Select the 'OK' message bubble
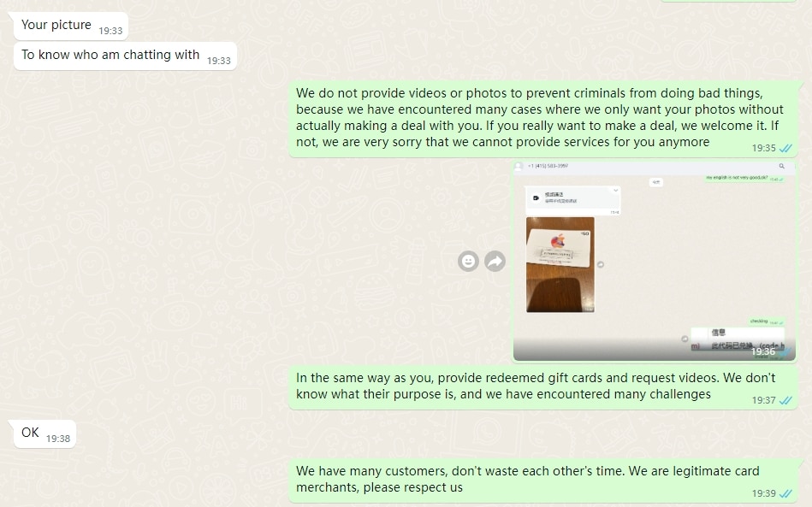812x507 pixels. pos(44,433)
